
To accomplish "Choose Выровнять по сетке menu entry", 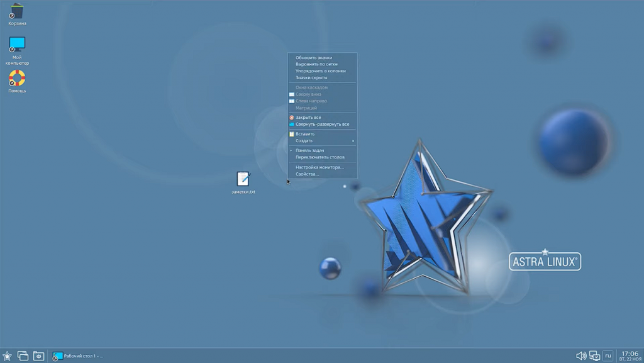I will (323, 64).
